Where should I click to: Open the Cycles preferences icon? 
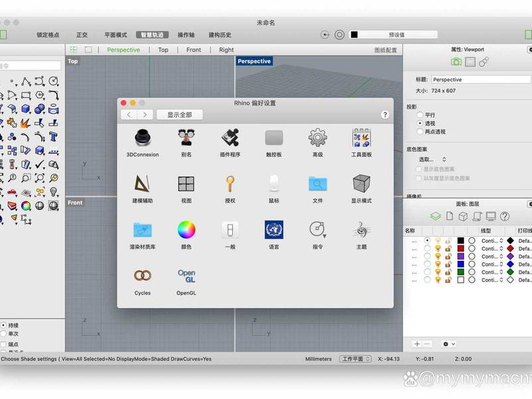[142, 275]
